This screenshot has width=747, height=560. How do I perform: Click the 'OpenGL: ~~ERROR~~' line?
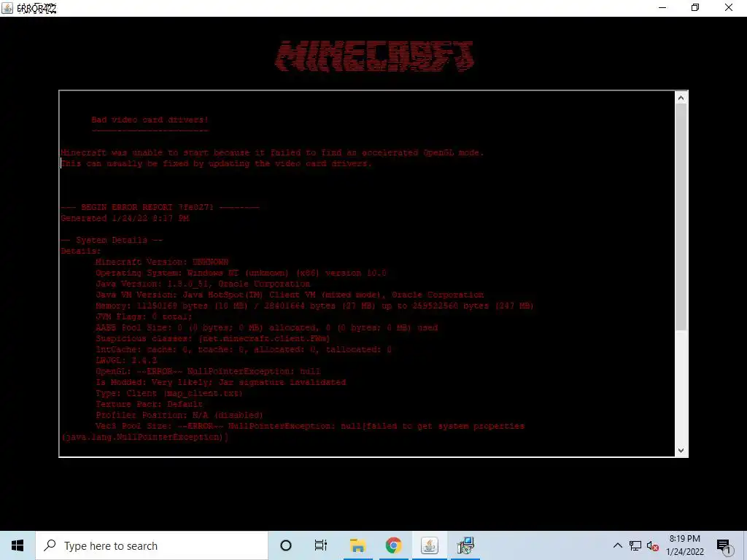pyautogui.click(x=208, y=371)
